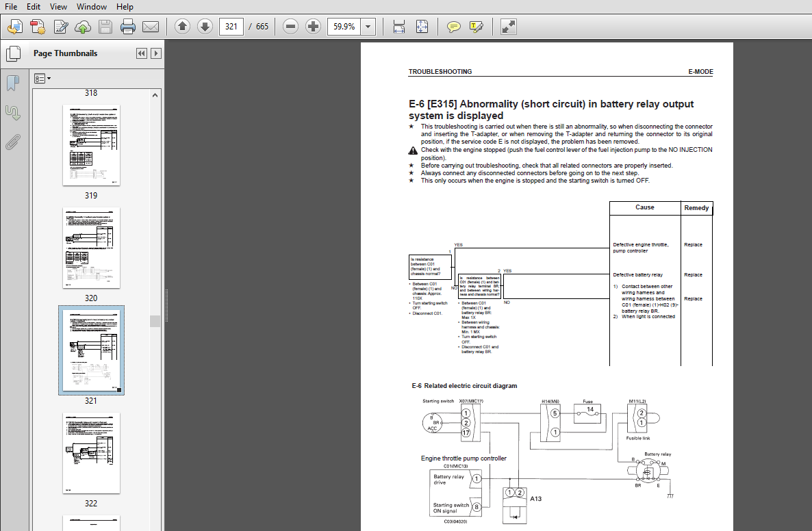
Task: Open the Bookmarks panel icon
Action: coord(13,83)
